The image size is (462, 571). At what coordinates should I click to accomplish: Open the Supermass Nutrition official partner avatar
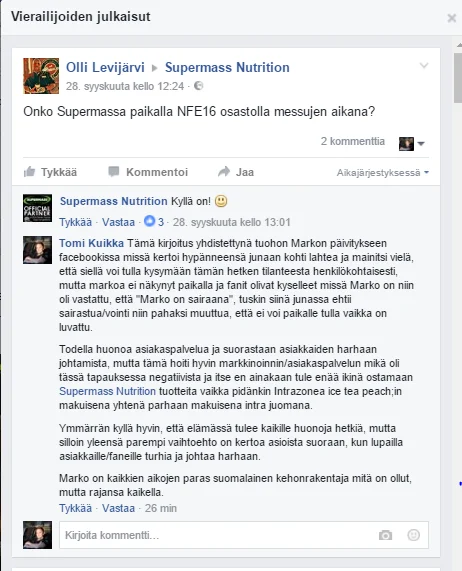coord(37,208)
